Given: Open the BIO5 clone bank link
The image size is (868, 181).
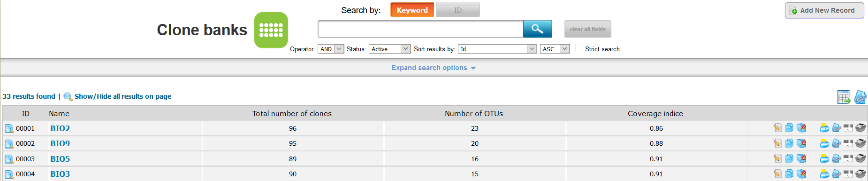Looking at the screenshot, I should click(60, 159).
